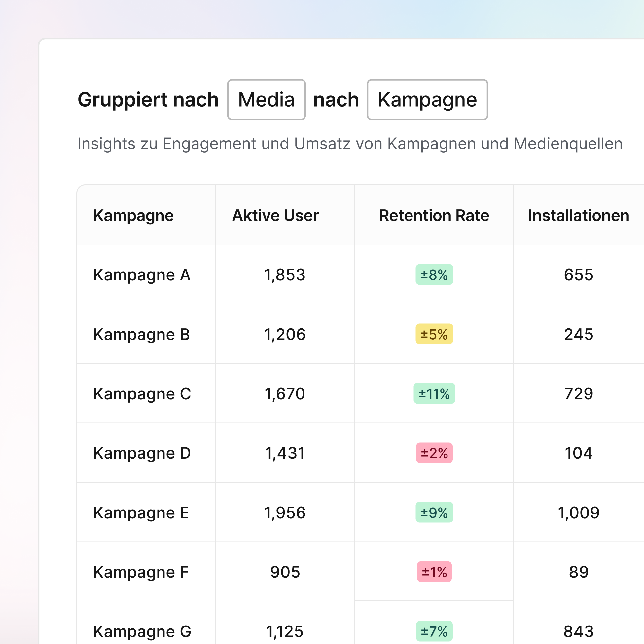The image size is (644, 644).
Task: Click the green ±11% retention badge
Action: tap(434, 394)
